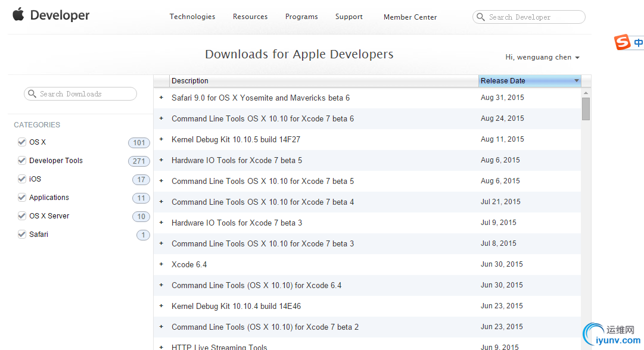Click the Sogou input method S icon
The width and height of the screenshot is (644, 350).
click(x=622, y=42)
